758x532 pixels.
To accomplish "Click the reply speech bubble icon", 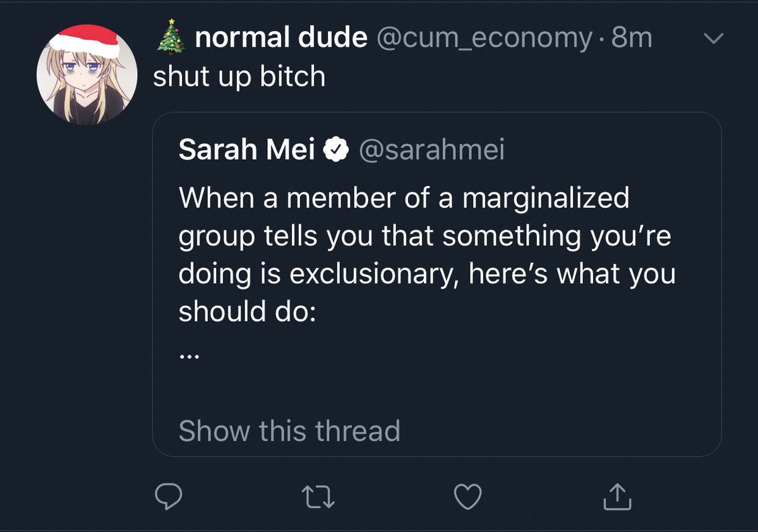I will point(169,497).
